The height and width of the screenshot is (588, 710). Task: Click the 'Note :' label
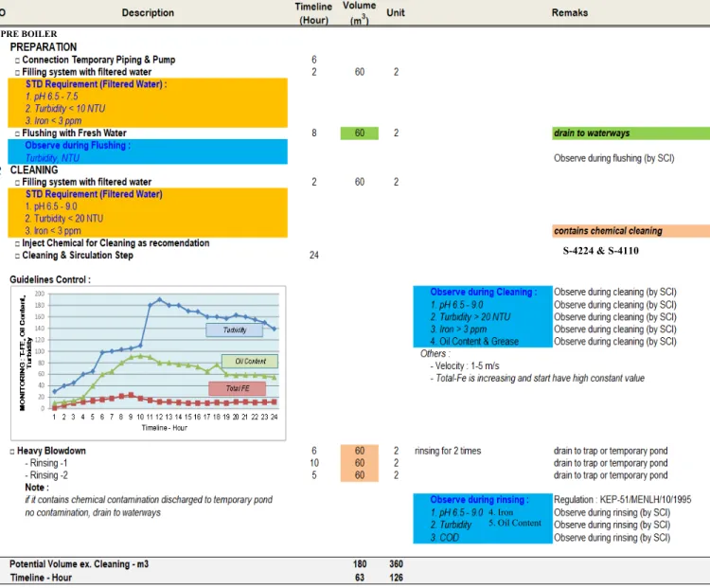[37, 488]
